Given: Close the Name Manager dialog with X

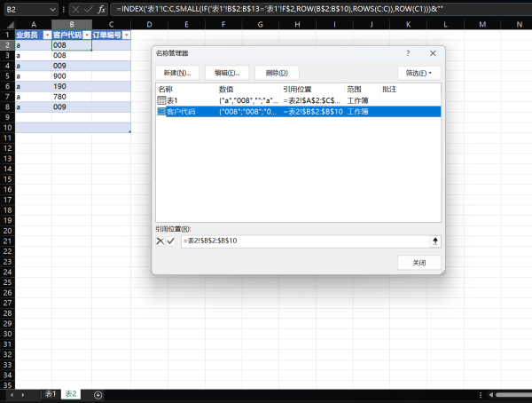Looking at the screenshot, I should pos(433,53).
